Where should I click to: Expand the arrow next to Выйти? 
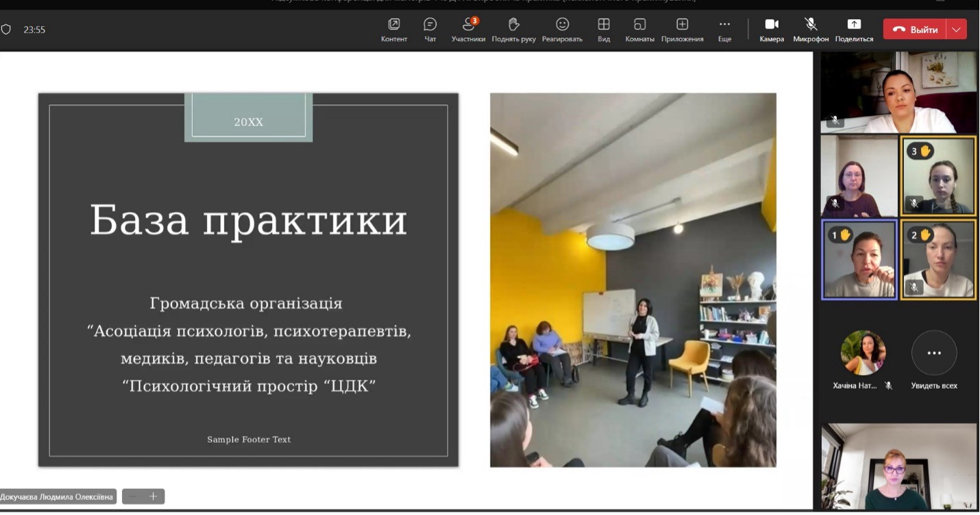click(957, 29)
